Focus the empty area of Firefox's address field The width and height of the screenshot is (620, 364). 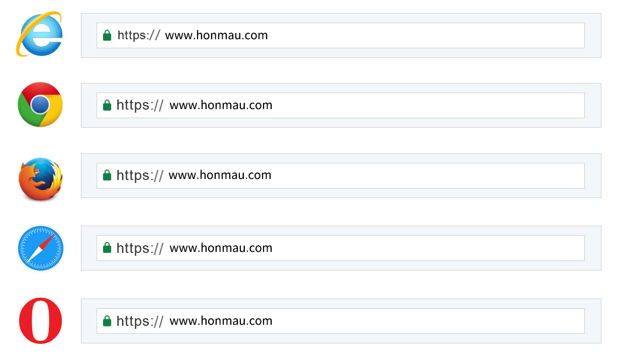(x=427, y=175)
